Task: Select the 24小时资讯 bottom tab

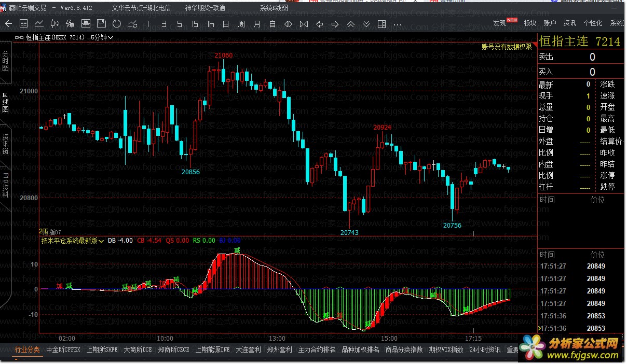Action: tap(485, 349)
